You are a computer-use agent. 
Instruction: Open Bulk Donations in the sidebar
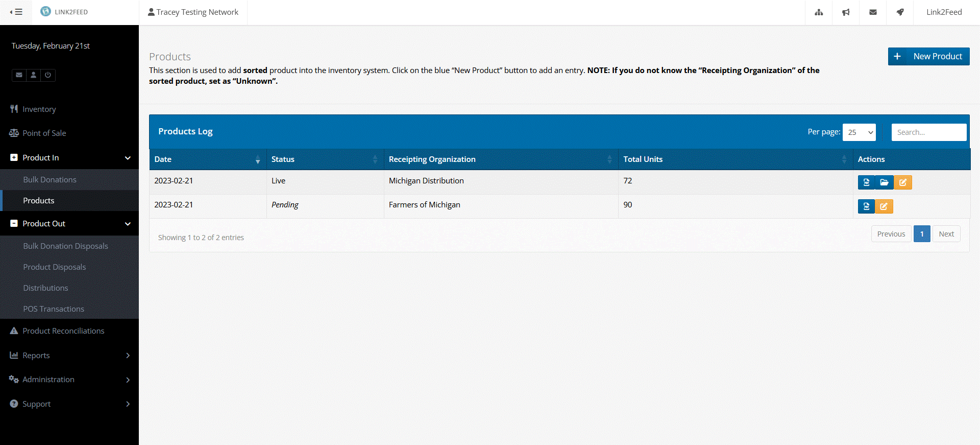click(50, 180)
